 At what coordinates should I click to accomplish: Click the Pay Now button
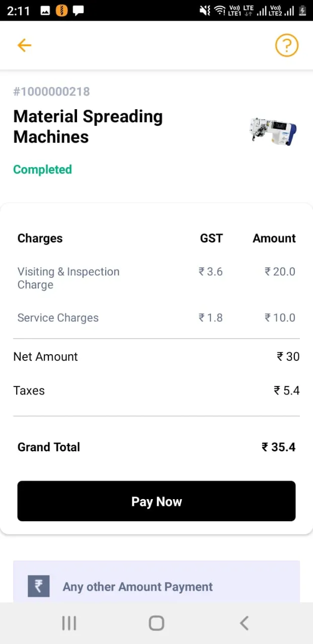click(x=156, y=501)
